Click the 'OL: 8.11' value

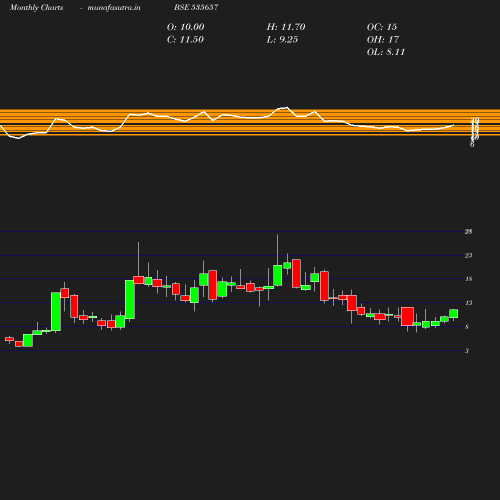tap(386, 52)
